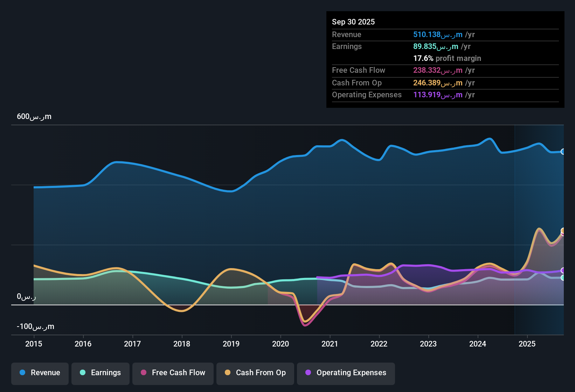
Task: Select the 2025 year label
Action: [x=527, y=344]
